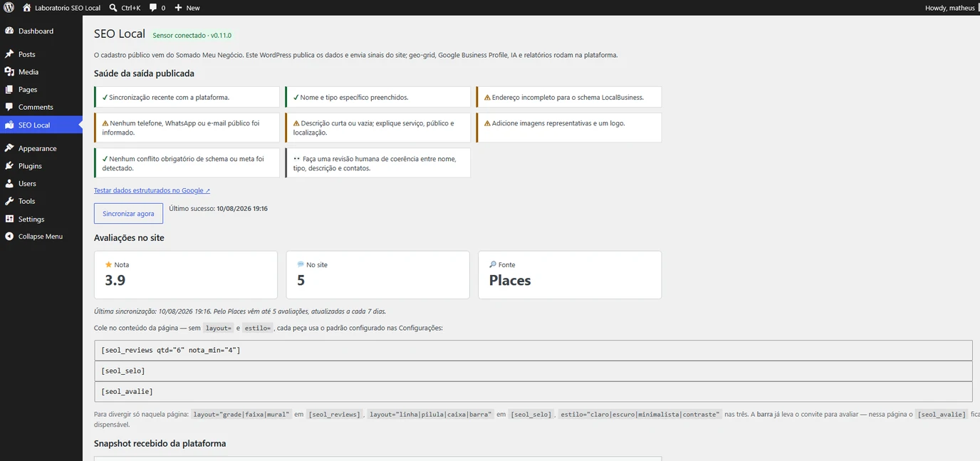
Task: Click the Tools wrench icon
Action: click(x=9, y=201)
